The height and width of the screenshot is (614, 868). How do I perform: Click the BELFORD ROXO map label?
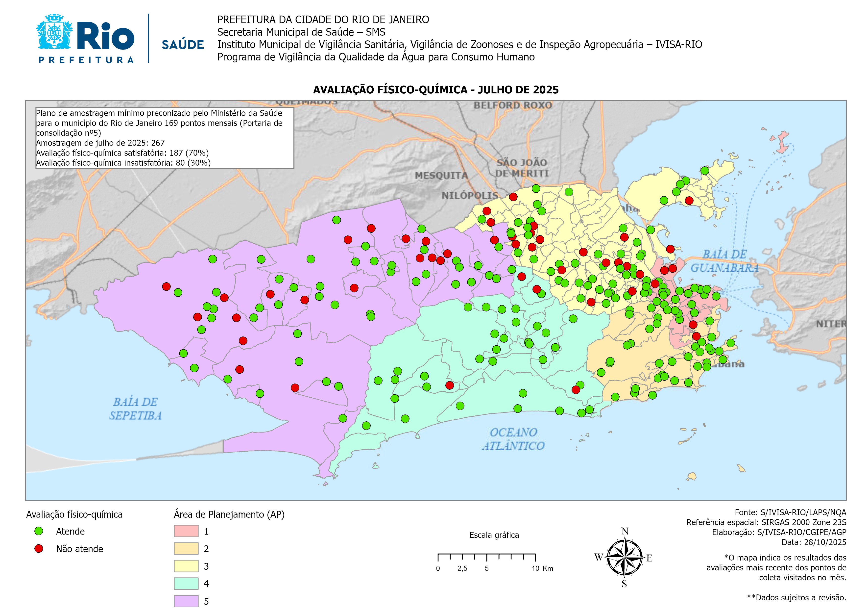(513, 105)
